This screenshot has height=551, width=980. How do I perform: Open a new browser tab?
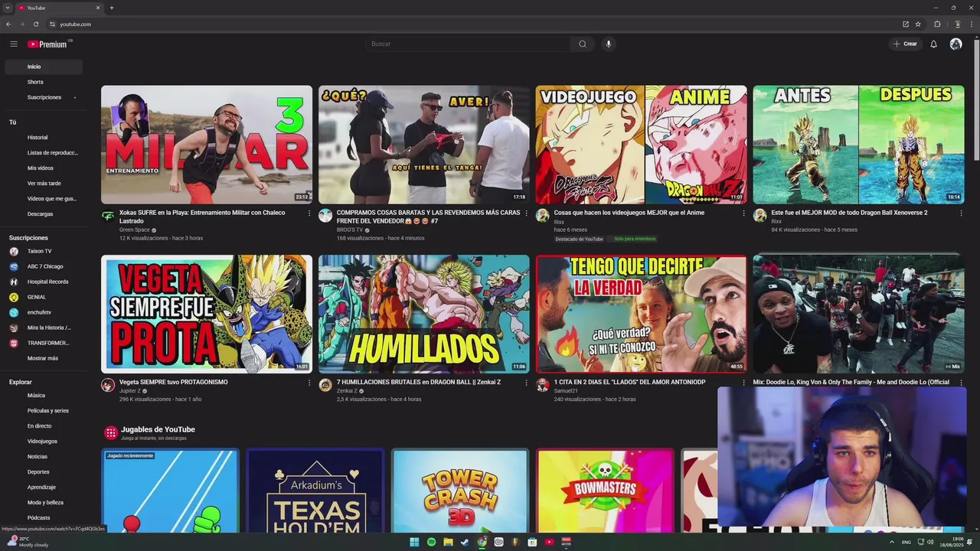112,8
